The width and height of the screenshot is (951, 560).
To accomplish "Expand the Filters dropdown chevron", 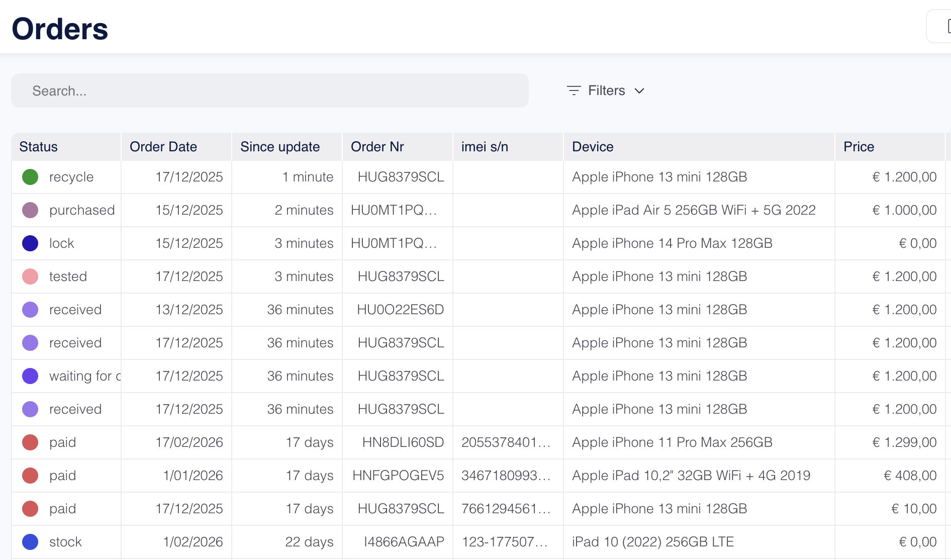I will point(639,91).
